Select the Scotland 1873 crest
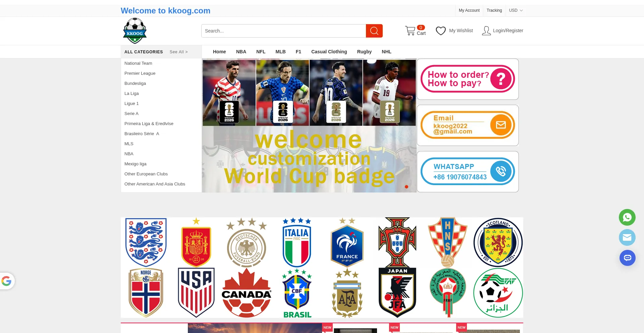The image size is (644, 333). [x=498, y=242]
